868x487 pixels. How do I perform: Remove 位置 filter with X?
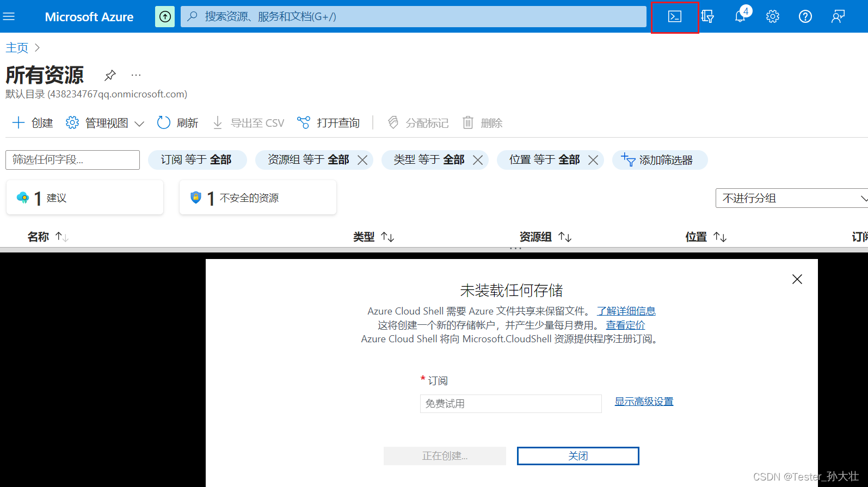click(593, 160)
